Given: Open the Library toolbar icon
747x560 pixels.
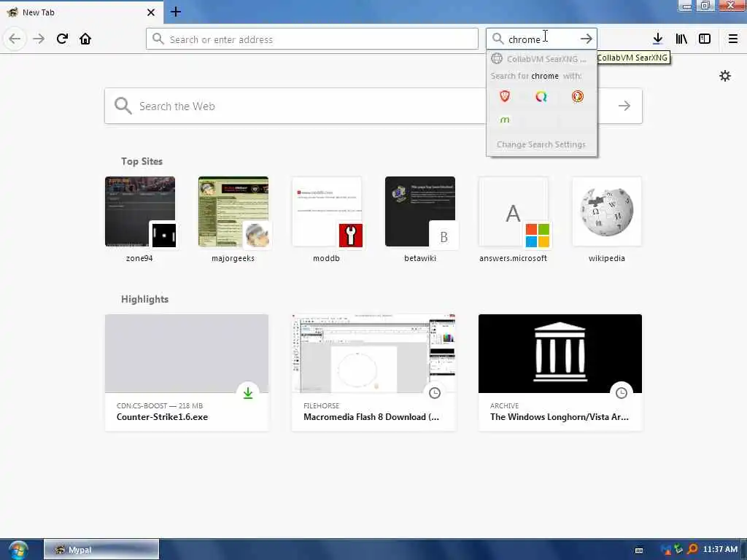Looking at the screenshot, I should point(681,39).
